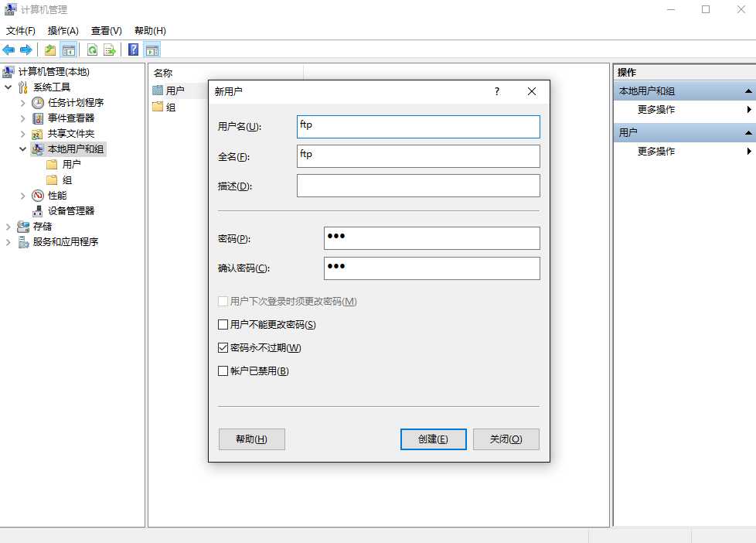Collapse the 系统工具 tree node

click(9, 87)
